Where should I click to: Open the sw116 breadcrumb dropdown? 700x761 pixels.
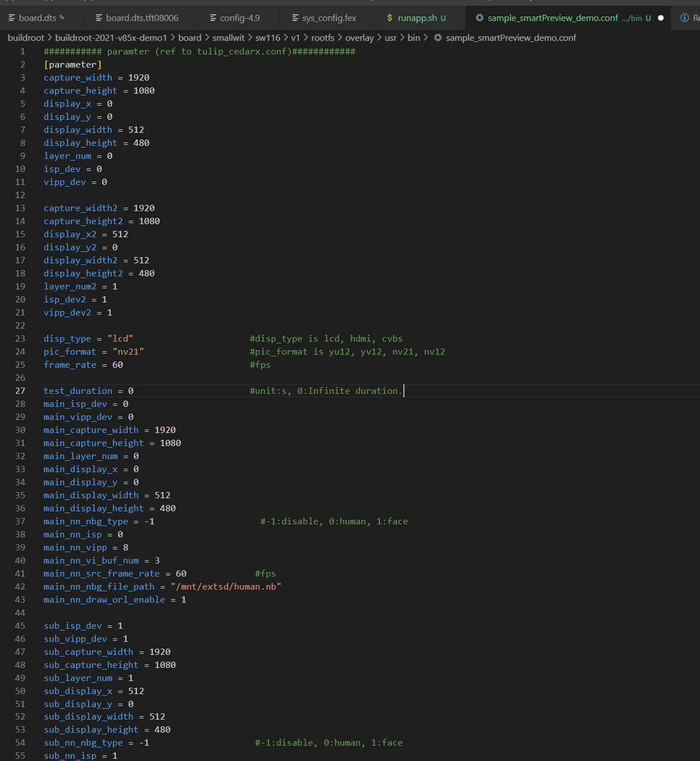coord(268,37)
